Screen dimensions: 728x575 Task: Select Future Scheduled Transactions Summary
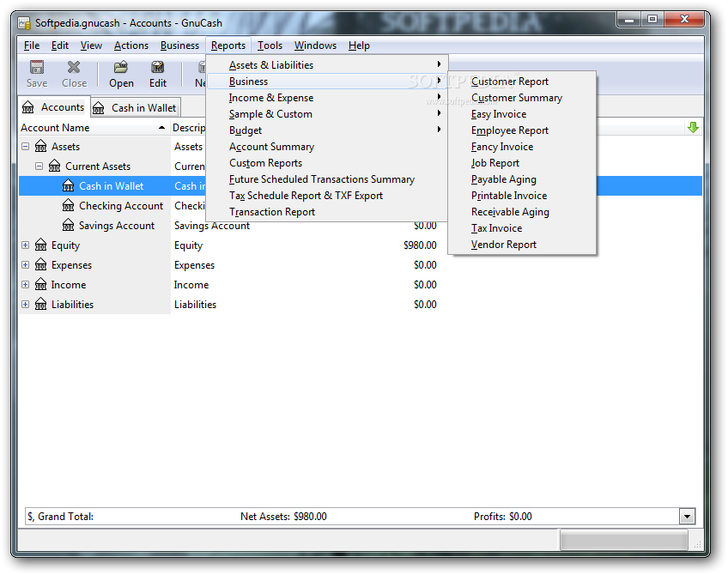326,179
